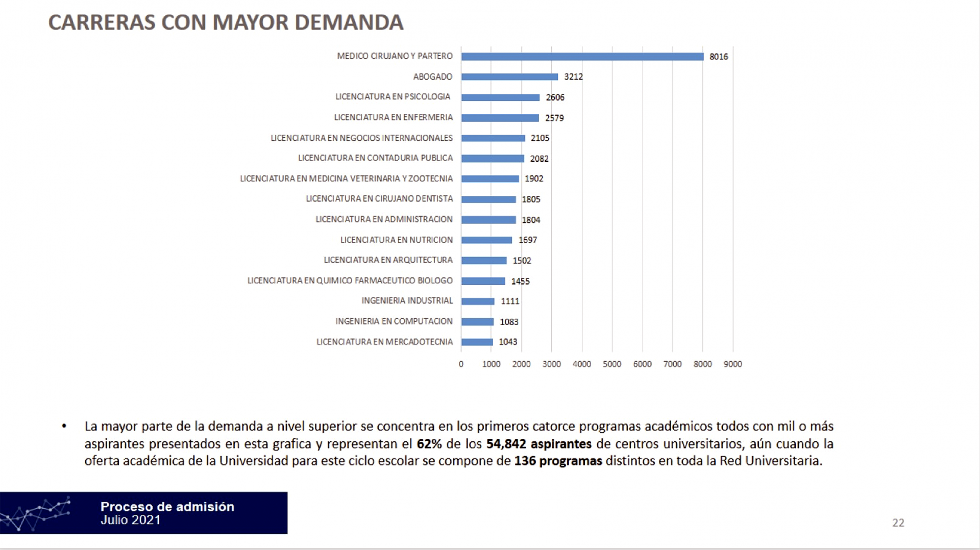Select the Julio 2021 footer text
Viewport: 980px width, 550px height.
pos(131,520)
